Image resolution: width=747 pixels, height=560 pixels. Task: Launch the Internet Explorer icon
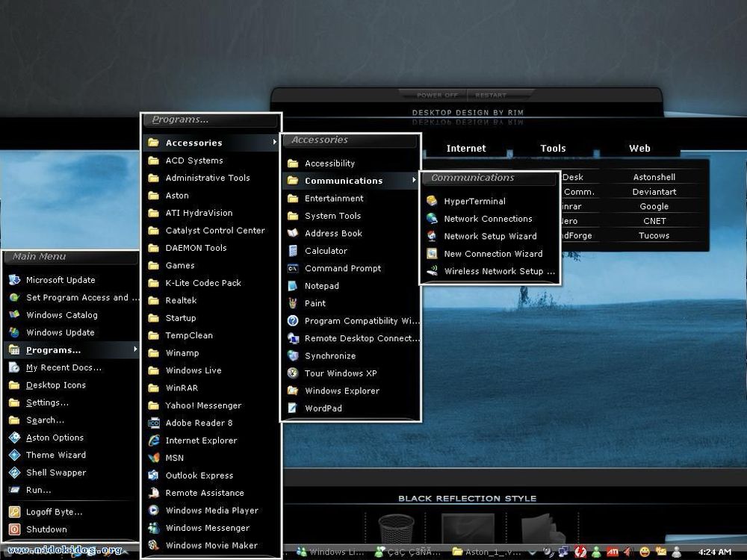[153, 441]
